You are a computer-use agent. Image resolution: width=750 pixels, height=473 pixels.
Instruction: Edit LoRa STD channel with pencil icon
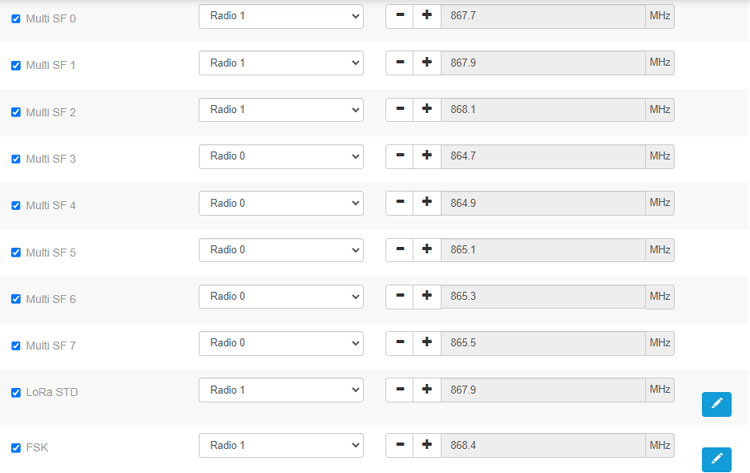point(716,404)
